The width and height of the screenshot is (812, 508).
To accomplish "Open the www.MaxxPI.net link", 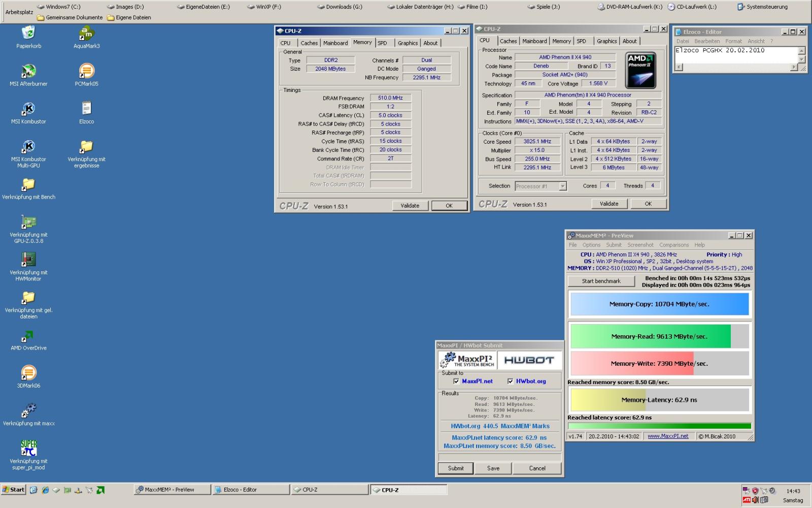I will 668,436.
